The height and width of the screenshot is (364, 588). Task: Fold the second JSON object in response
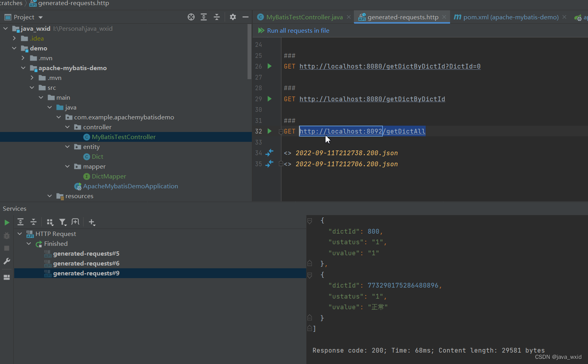click(x=310, y=275)
